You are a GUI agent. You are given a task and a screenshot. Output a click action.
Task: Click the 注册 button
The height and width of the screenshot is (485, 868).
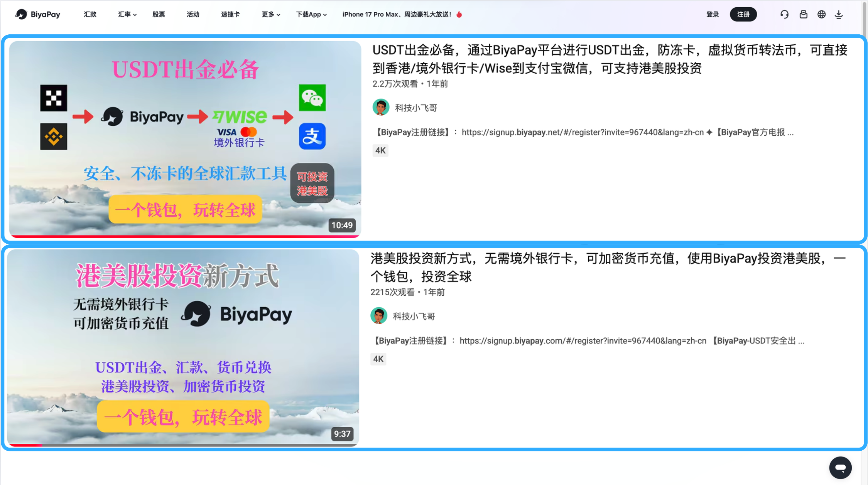pos(743,14)
